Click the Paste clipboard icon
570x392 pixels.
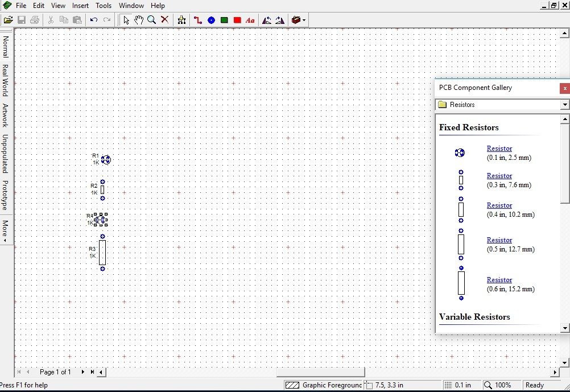pos(77,20)
